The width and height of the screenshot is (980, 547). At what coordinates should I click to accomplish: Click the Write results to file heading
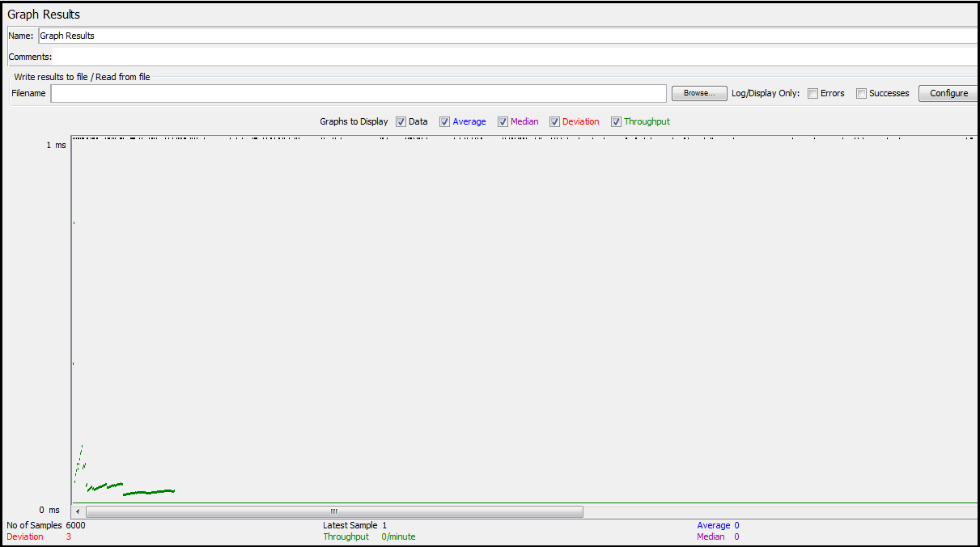click(82, 77)
